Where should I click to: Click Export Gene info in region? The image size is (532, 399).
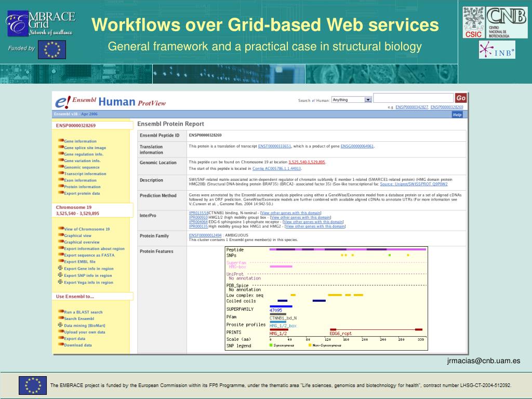coord(88,269)
